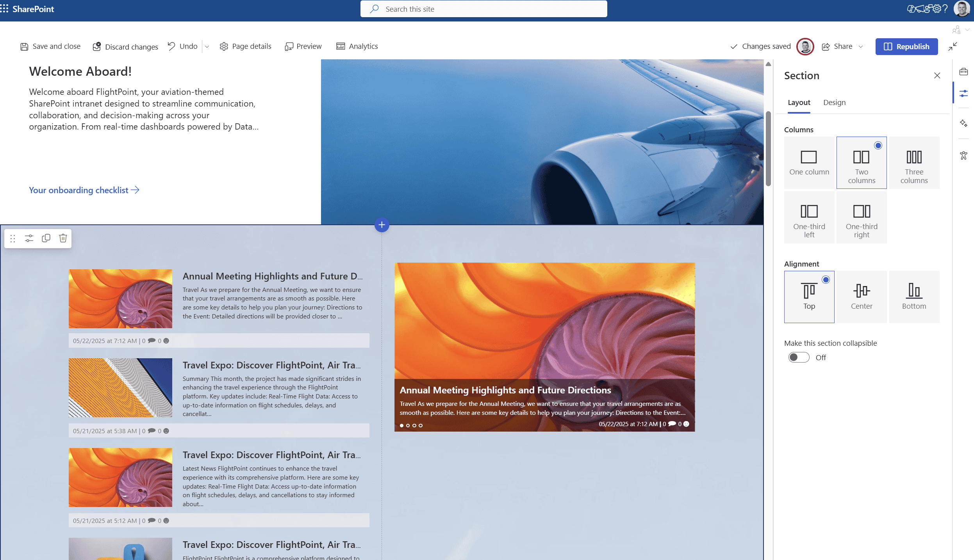Click the section move drag handle
This screenshot has width=974, height=560.
pos(12,238)
